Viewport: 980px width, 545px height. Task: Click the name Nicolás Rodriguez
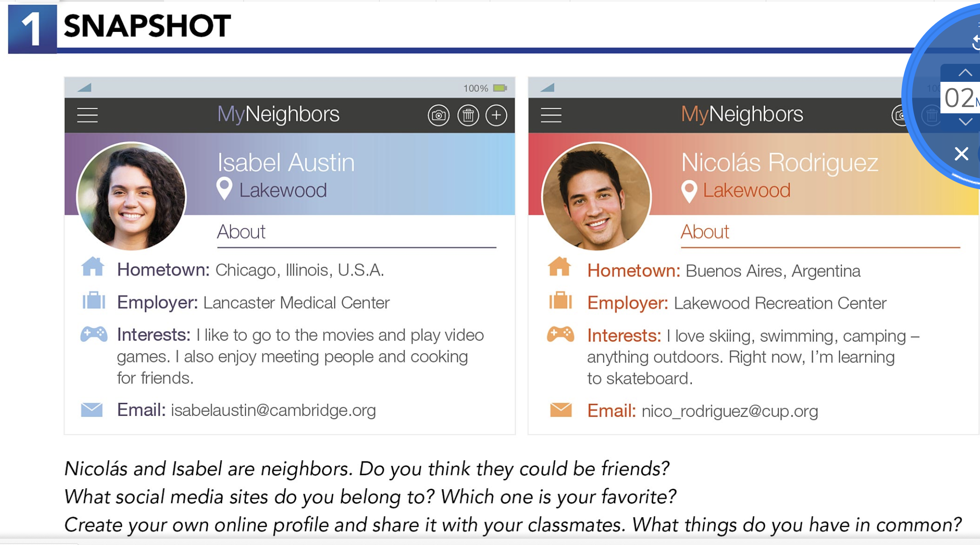click(780, 162)
